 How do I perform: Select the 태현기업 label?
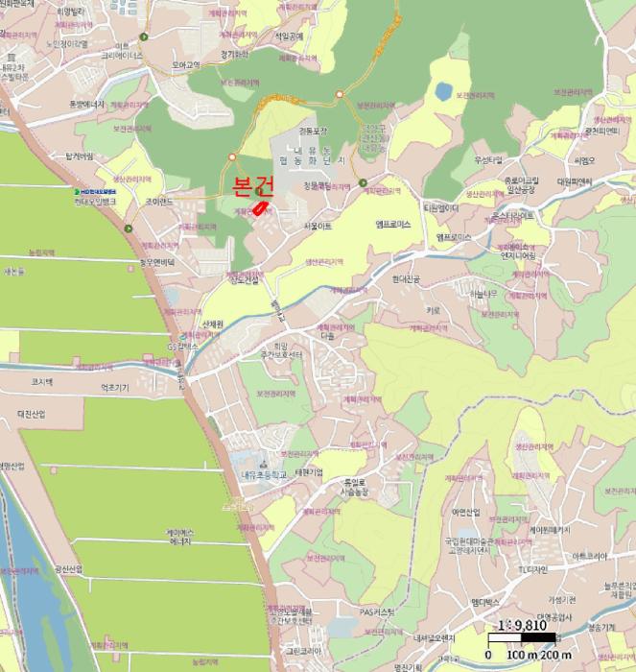[x=309, y=472]
